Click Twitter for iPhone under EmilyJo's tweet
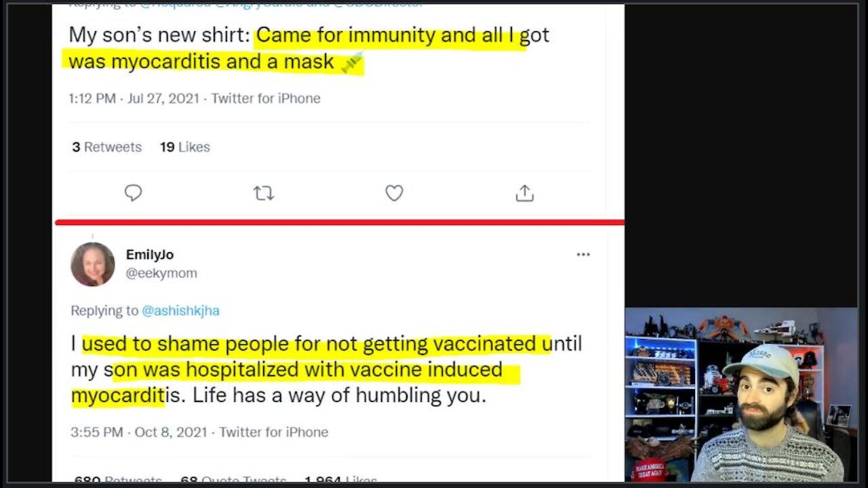This screenshot has height=488, width=868. point(273,432)
